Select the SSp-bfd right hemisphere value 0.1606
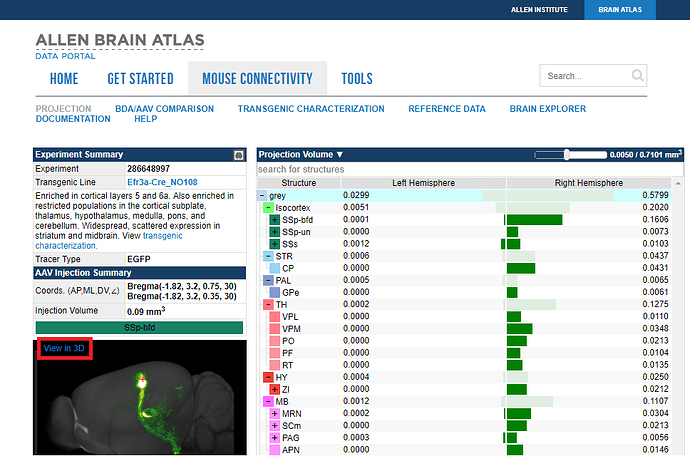The height and width of the screenshot is (456, 690). [655, 219]
